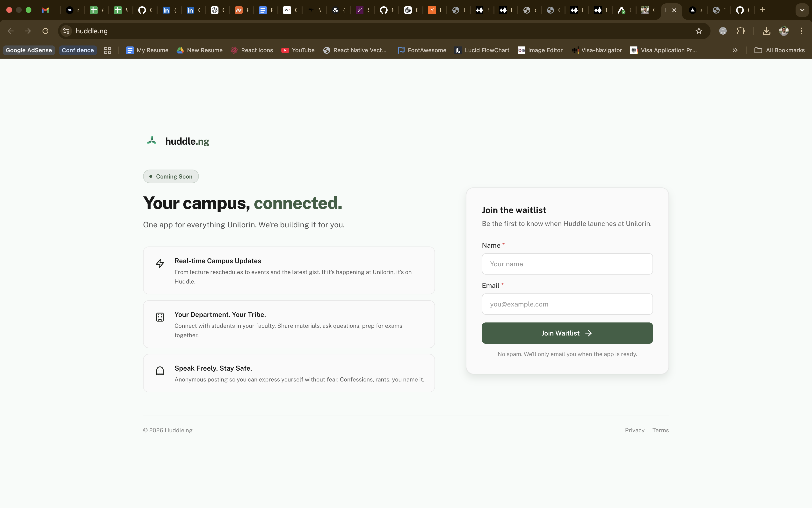Viewport: 812px width, 508px height.
Task: Click the ghost icon for Speak Freely
Action: 160,371
